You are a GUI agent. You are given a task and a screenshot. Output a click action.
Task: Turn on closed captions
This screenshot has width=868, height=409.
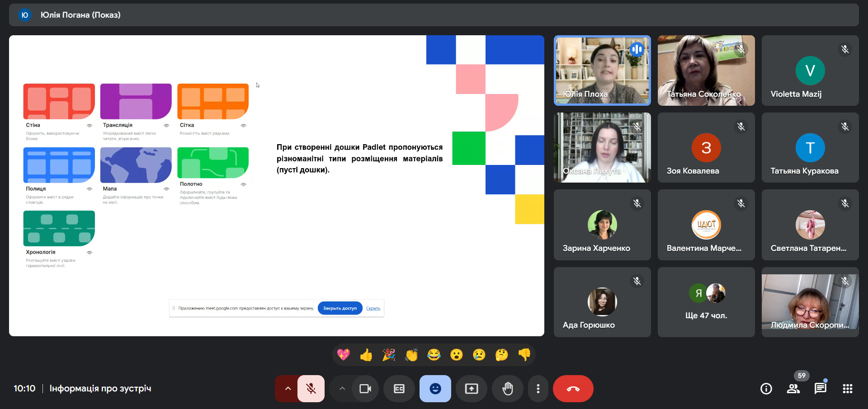(x=399, y=389)
